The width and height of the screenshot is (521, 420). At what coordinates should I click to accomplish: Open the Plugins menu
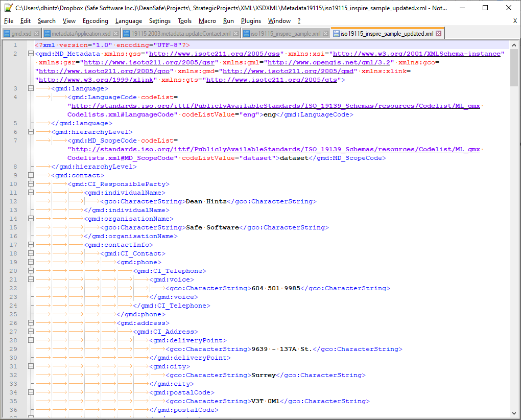point(251,21)
